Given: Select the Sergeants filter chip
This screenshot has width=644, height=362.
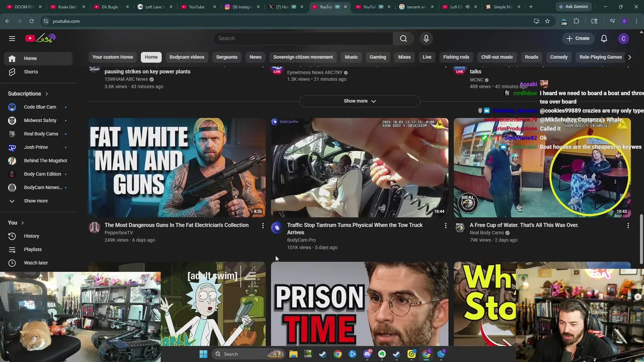Looking at the screenshot, I should point(226,57).
